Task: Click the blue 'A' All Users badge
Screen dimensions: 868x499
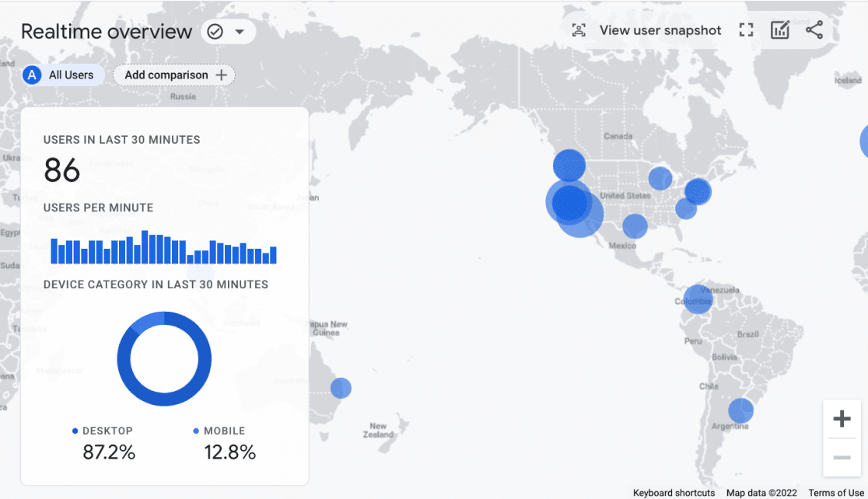Action: 32,75
